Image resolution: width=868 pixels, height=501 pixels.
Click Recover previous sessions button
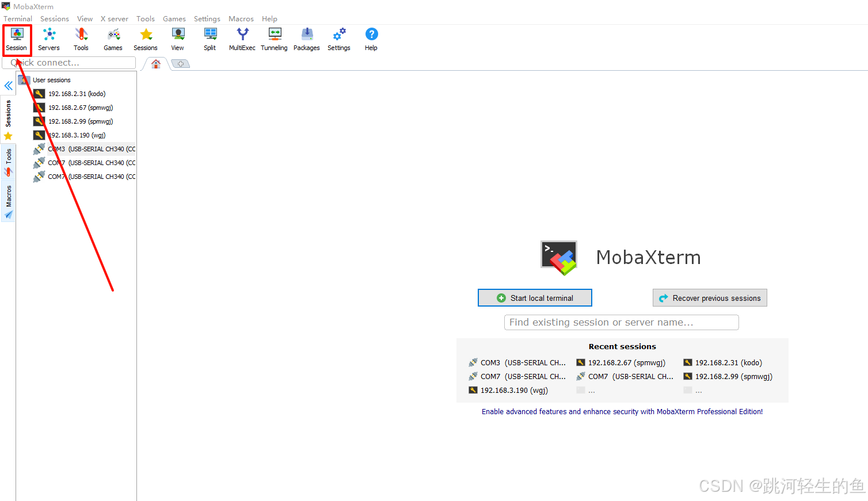(710, 298)
